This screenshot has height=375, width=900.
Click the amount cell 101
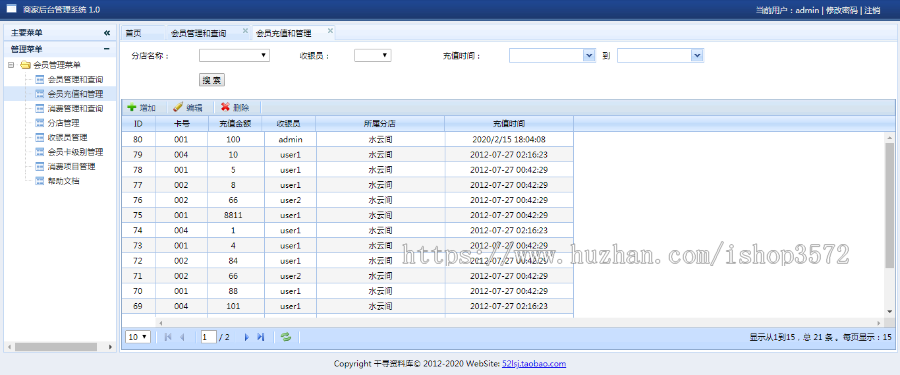tap(233, 306)
